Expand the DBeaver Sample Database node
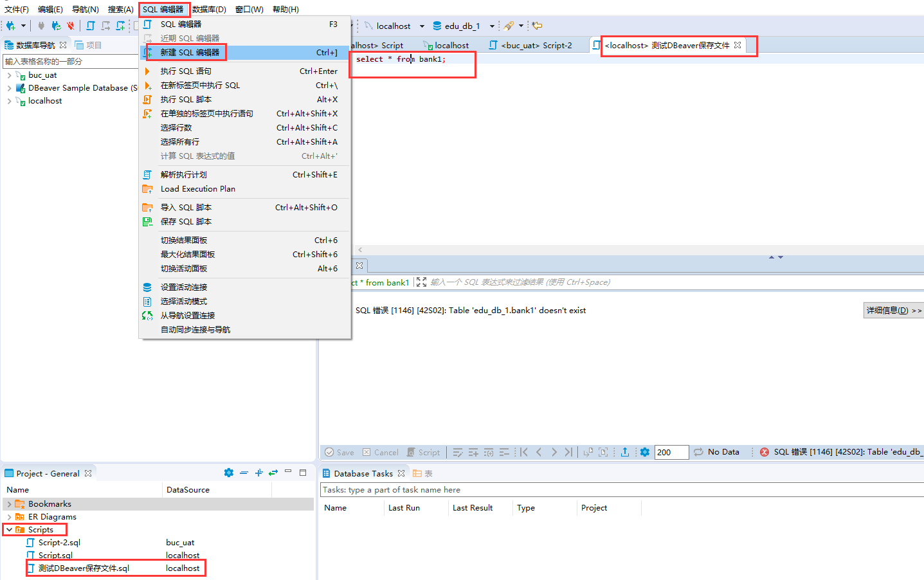 pyautogui.click(x=9, y=88)
